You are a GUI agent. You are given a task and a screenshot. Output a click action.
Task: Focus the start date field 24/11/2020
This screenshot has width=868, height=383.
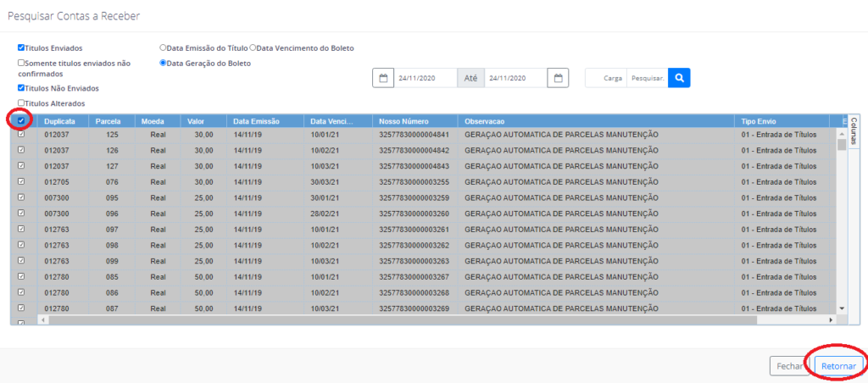pos(426,78)
